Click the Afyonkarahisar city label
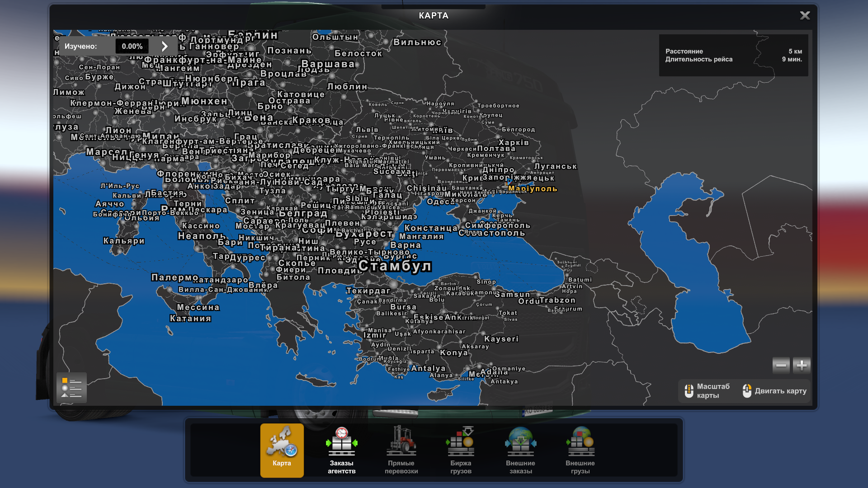 pyautogui.click(x=439, y=331)
